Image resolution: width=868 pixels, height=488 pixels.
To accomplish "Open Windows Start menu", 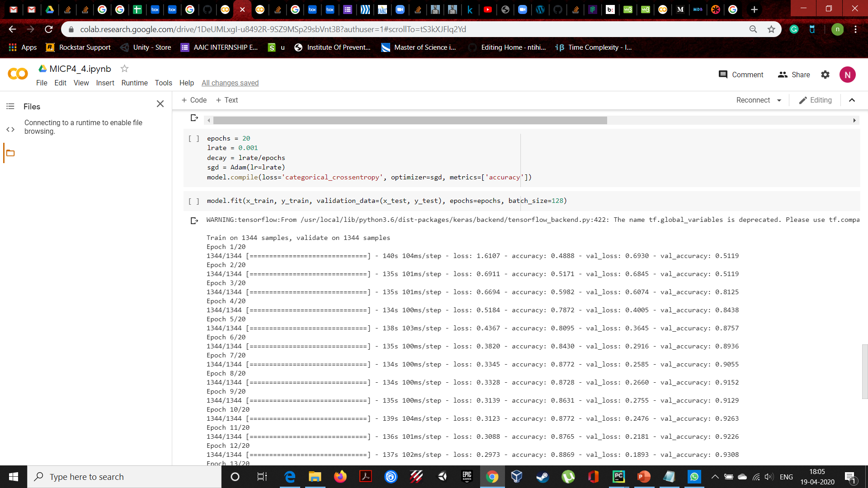I will (14, 477).
